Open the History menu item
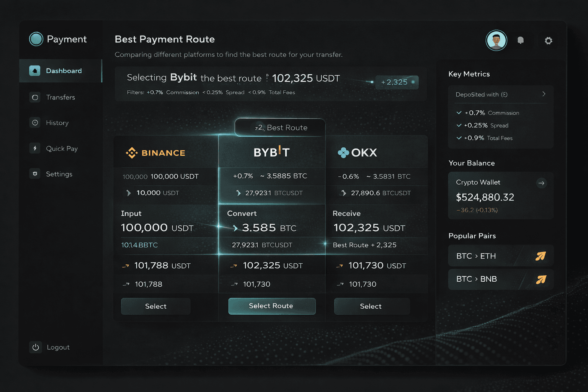Viewport: 588px width, 392px height. (60, 122)
